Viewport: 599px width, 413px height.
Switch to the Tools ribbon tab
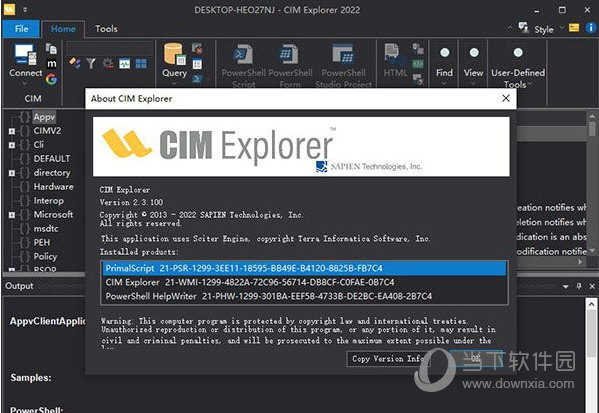coord(106,29)
